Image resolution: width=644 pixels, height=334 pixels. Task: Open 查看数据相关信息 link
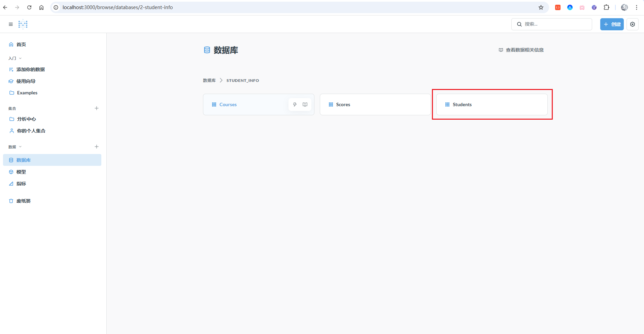(x=521, y=50)
